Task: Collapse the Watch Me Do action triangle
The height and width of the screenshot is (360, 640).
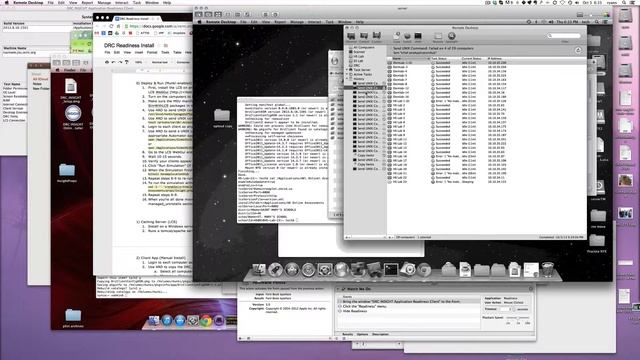Action: (x=338, y=289)
